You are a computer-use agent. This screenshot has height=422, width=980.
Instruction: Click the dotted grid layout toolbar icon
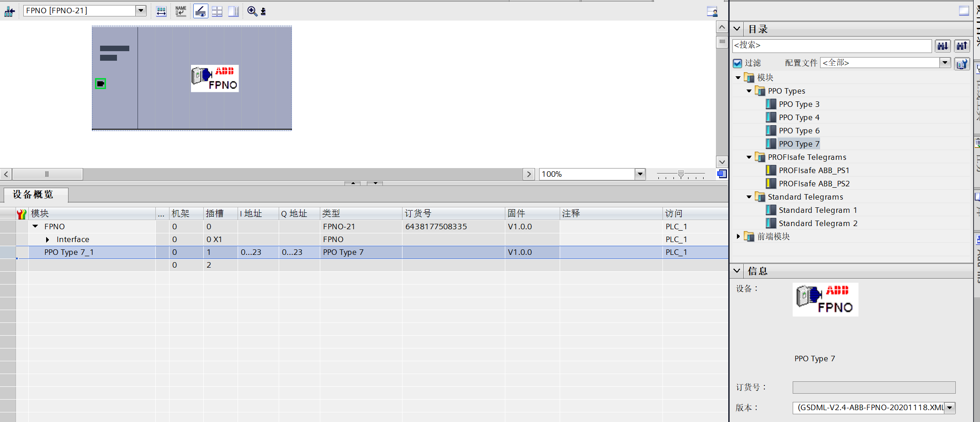coord(217,11)
